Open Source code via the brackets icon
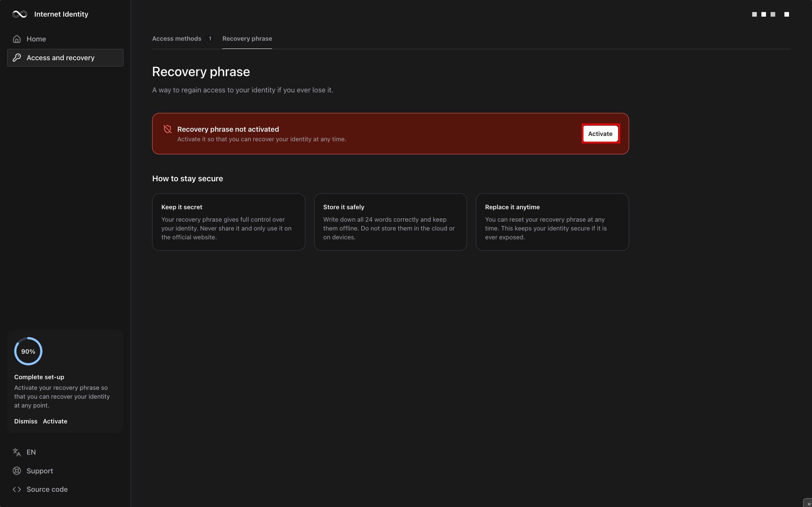 (17, 489)
